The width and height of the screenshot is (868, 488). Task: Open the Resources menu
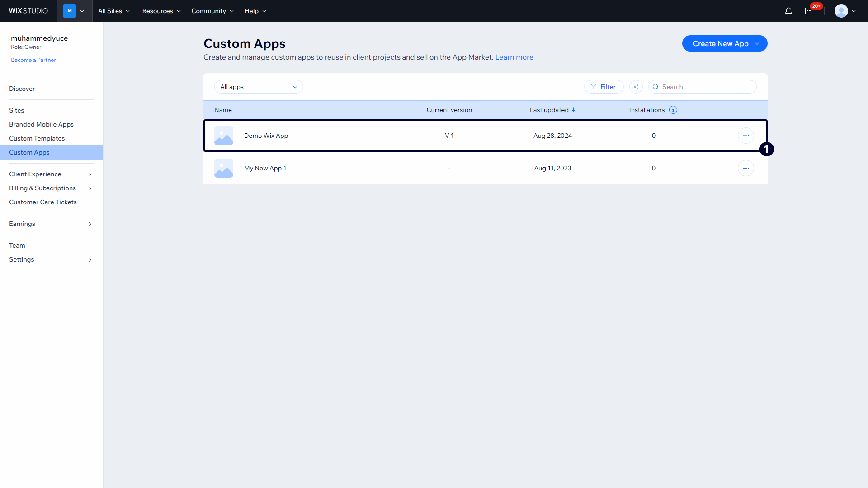click(x=161, y=11)
